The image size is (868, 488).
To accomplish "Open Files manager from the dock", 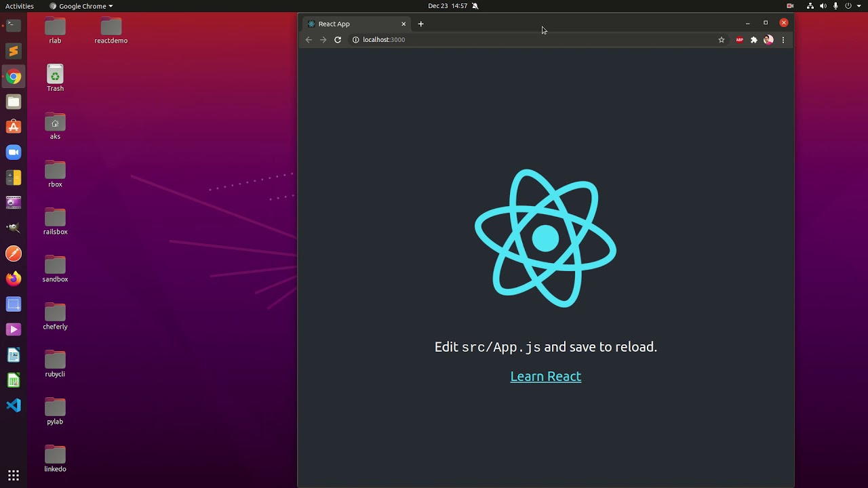I will click(x=14, y=102).
